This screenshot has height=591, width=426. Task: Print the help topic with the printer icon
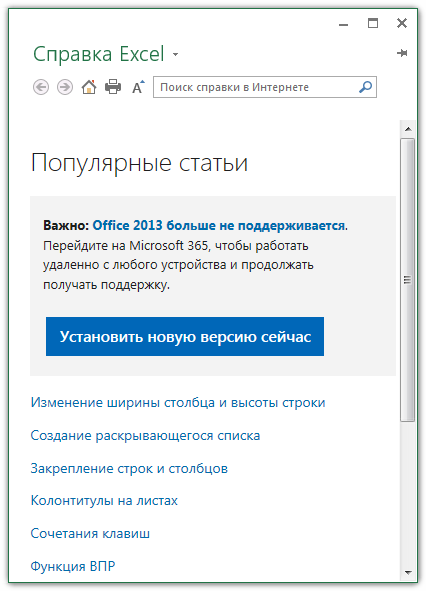click(113, 87)
